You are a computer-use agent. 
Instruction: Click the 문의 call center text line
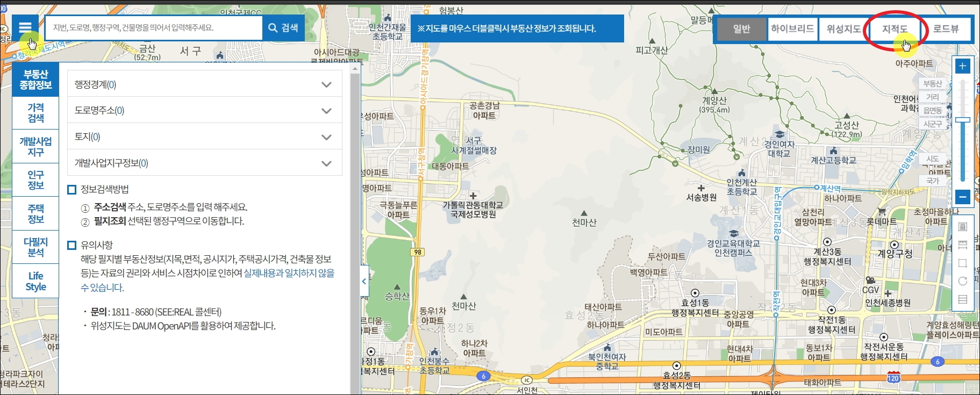(156, 312)
